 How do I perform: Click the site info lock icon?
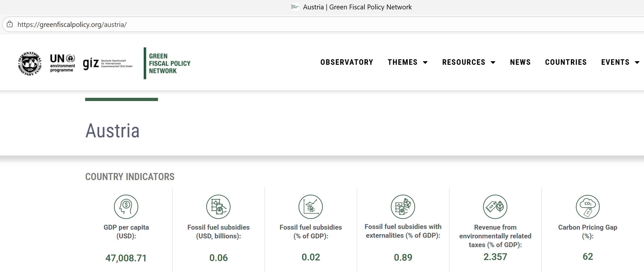(x=10, y=24)
